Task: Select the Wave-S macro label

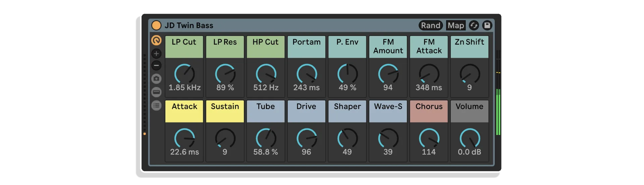Action: click(x=388, y=111)
